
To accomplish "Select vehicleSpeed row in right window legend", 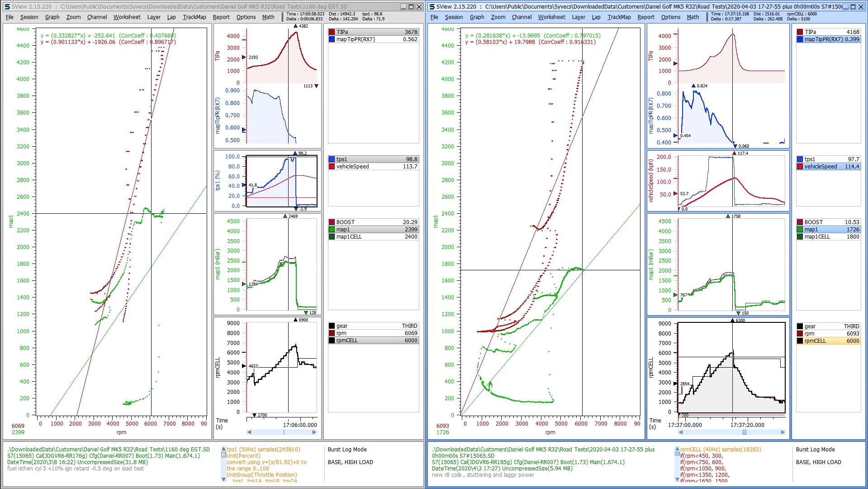I will click(x=828, y=167).
